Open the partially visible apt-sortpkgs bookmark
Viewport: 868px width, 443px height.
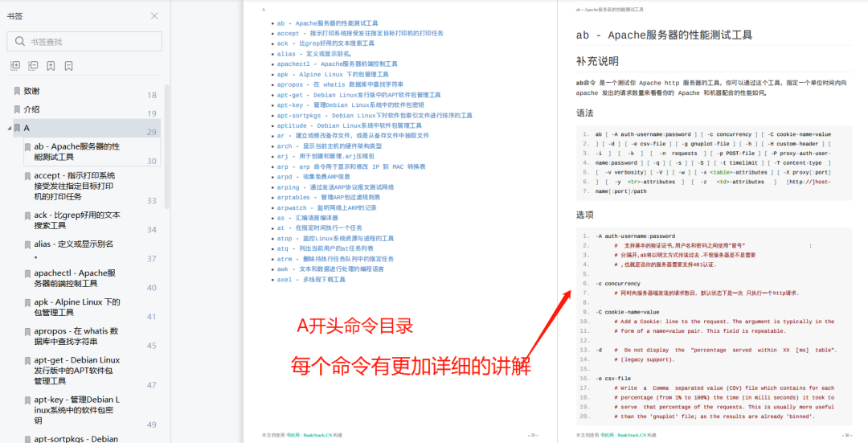(76, 438)
